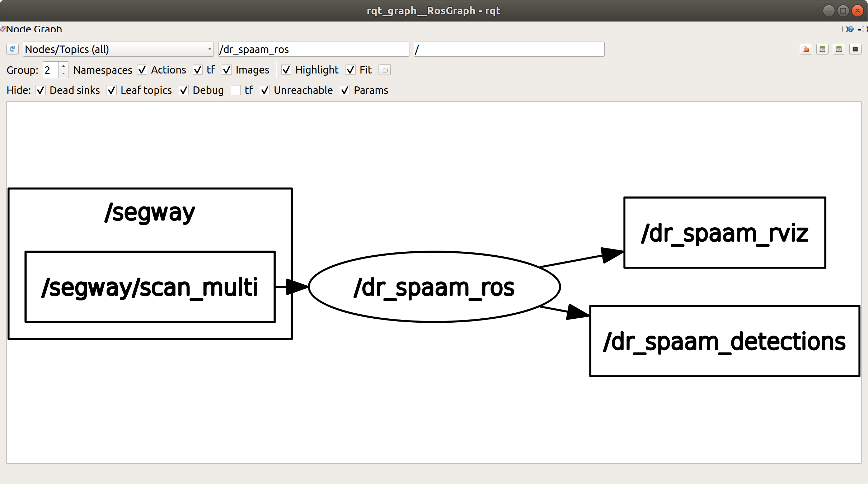The width and height of the screenshot is (868, 484).
Task: Click the second green save-as-SVG icon
Action: [839, 49]
